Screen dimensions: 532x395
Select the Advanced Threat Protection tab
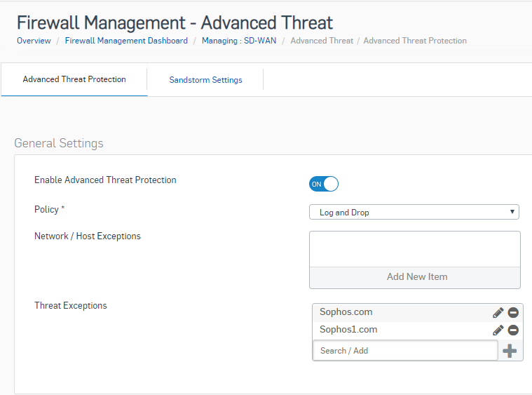tap(74, 79)
